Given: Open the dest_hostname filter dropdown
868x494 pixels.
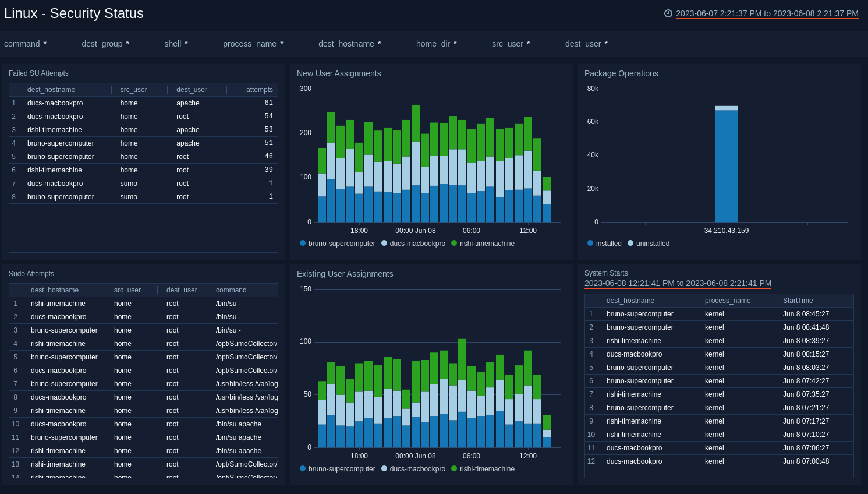Looking at the screenshot, I should tap(392, 44).
